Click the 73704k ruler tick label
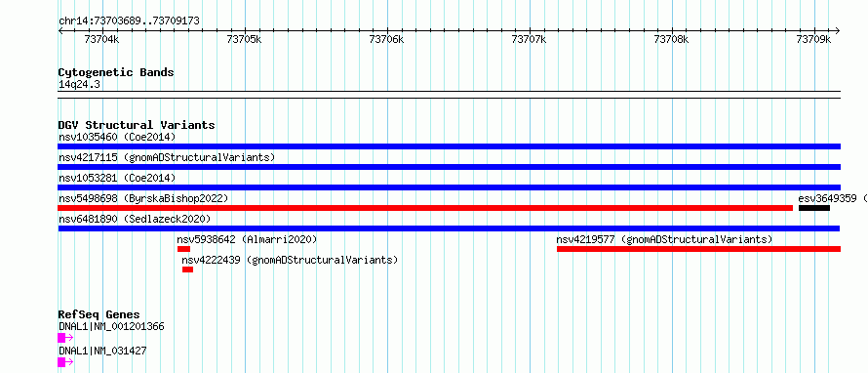The image size is (868, 373). click(101, 39)
